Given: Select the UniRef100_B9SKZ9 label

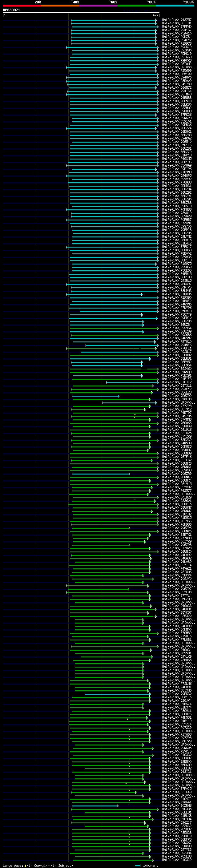Looking at the screenshot, I should point(177,47).
